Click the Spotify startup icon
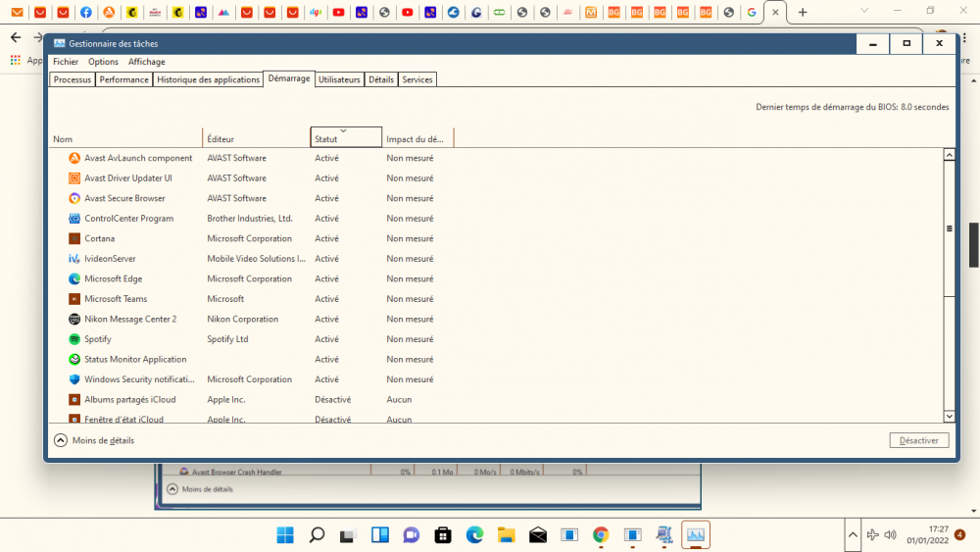The image size is (980, 552). pyautogui.click(x=74, y=339)
